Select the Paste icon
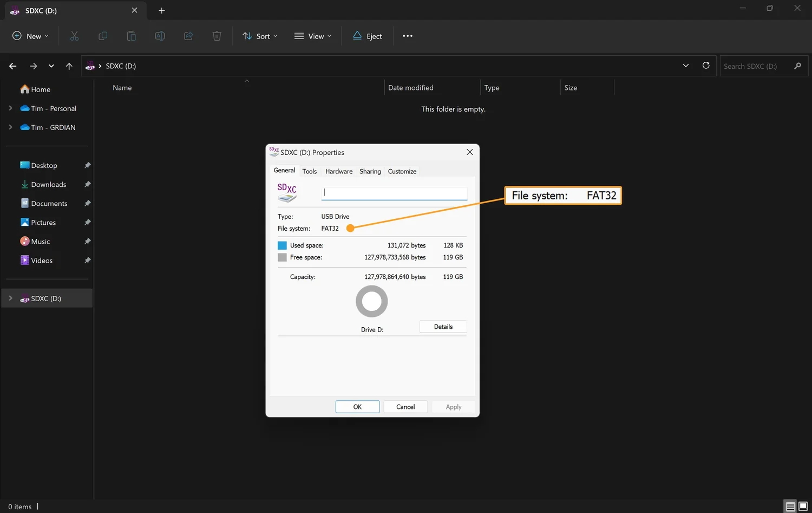 (x=131, y=36)
